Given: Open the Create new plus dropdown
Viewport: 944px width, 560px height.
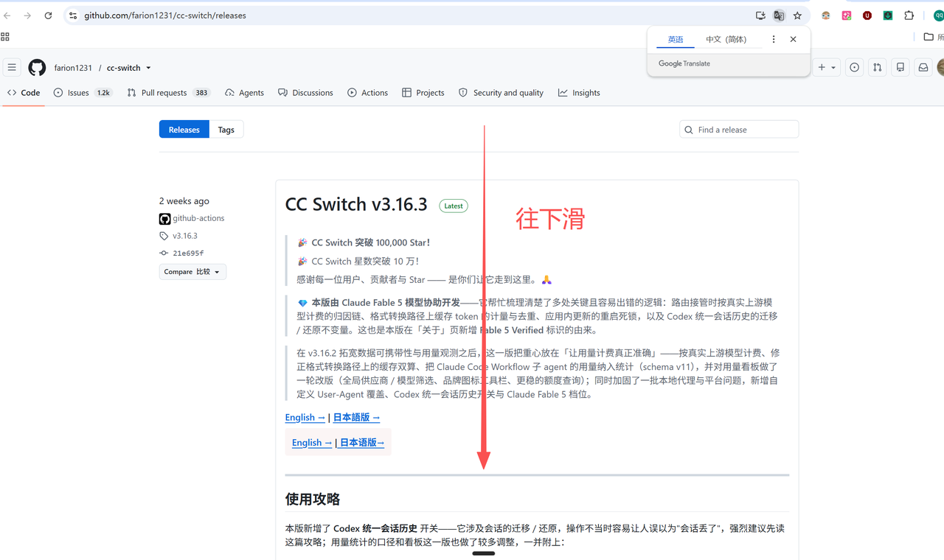Looking at the screenshot, I should (827, 68).
